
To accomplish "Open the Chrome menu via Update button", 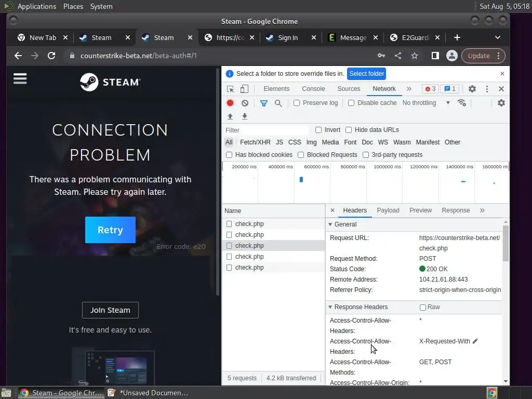I will [483, 56].
